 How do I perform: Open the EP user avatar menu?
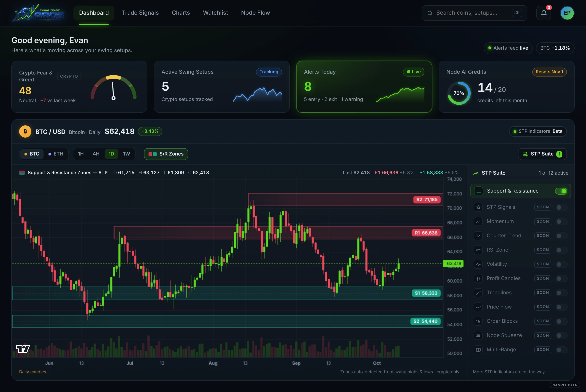pos(567,13)
